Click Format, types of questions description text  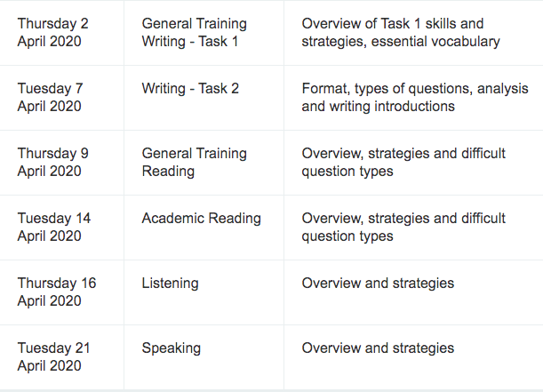[x=415, y=97]
